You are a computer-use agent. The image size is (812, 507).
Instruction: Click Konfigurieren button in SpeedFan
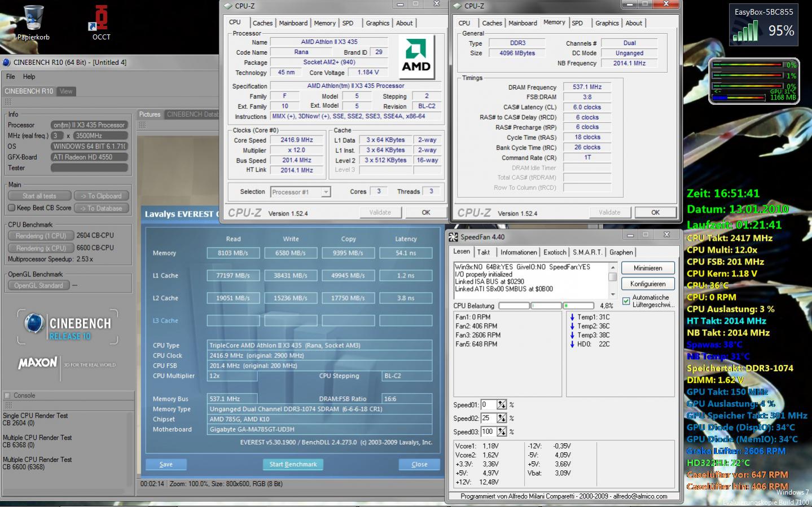point(648,284)
